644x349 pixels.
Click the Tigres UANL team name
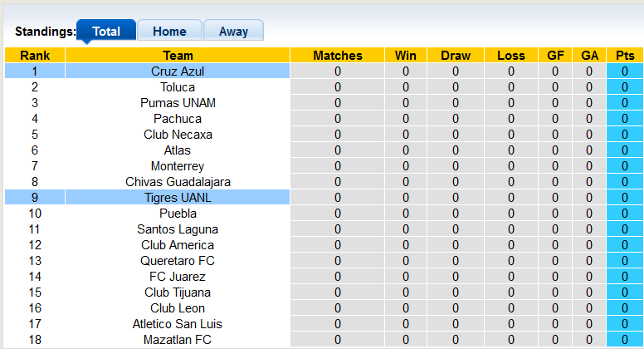(178, 198)
